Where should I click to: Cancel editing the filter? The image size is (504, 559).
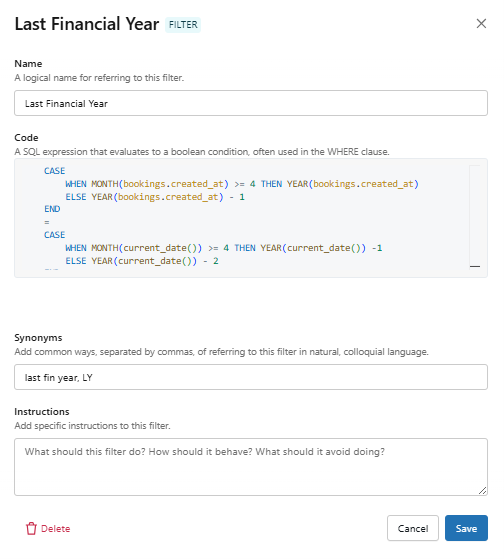point(413,528)
